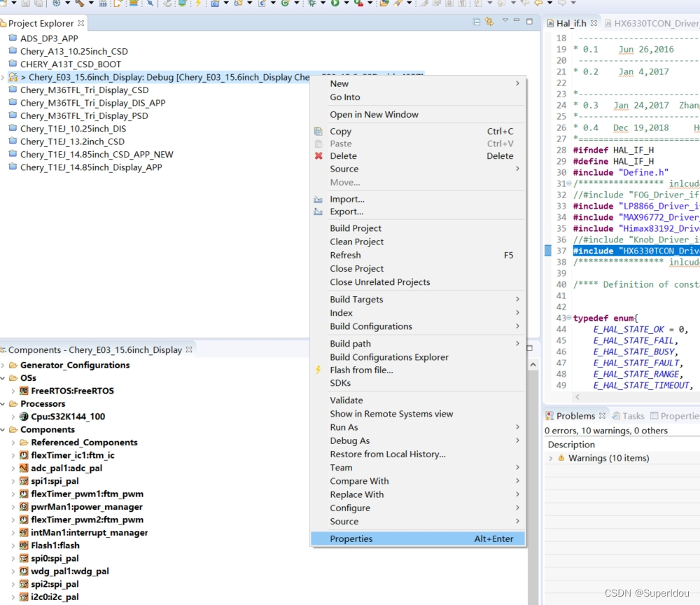
Task: Select adc_pal1:adc_pal component icon
Action: pos(24,468)
